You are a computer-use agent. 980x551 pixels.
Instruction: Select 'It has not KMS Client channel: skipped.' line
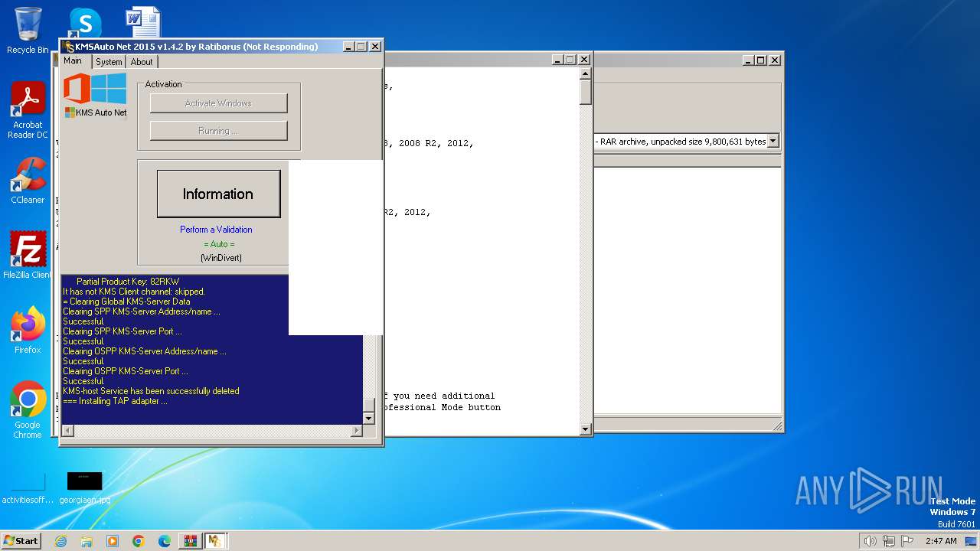tap(134, 292)
